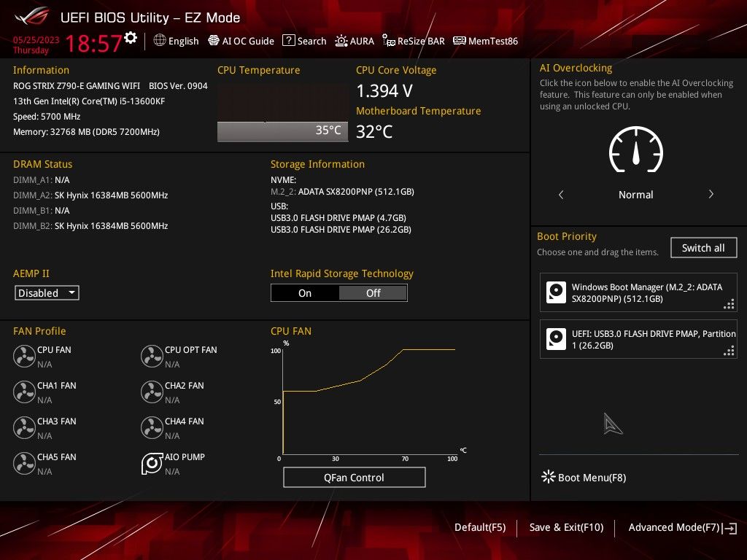747x560 pixels.
Task: Click M.2_2 ADATA SX8200PNP storage entry
Action: point(342,192)
